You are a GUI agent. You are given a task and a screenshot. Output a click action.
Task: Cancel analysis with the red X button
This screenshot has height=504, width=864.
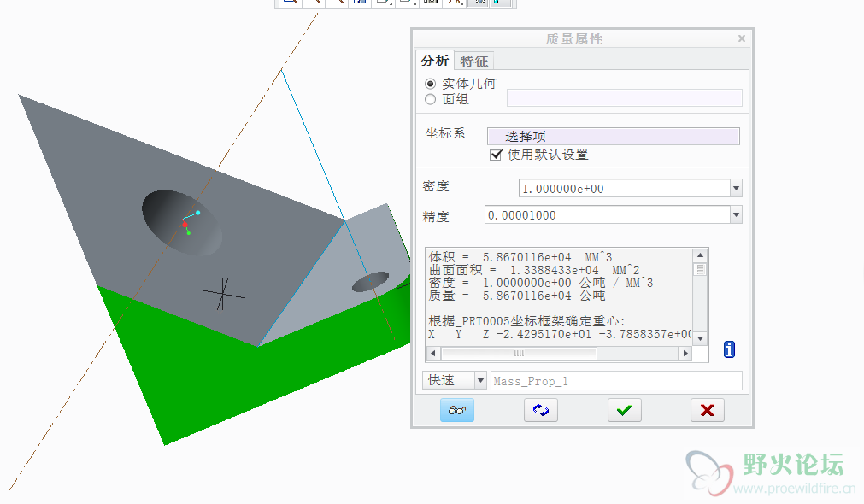click(x=708, y=410)
